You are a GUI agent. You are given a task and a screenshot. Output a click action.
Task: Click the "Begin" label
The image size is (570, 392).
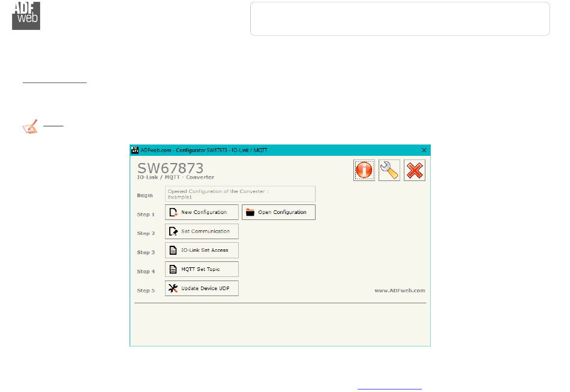pyautogui.click(x=145, y=195)
